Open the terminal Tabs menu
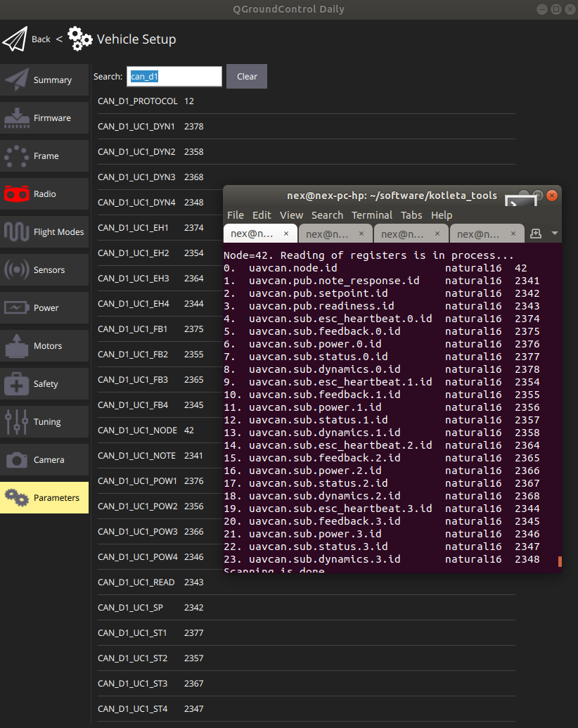Viewport: 578px width, 728px height. pos(411,215)
